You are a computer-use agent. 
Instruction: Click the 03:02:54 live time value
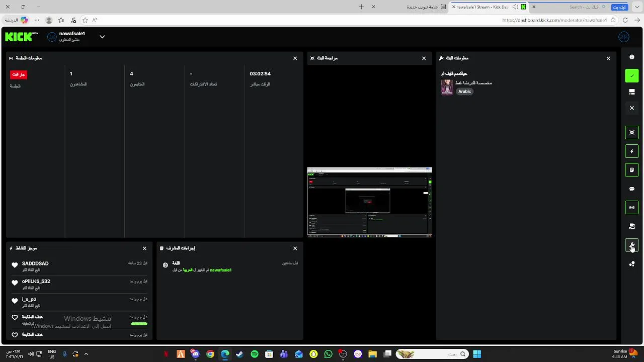[260, 74]
